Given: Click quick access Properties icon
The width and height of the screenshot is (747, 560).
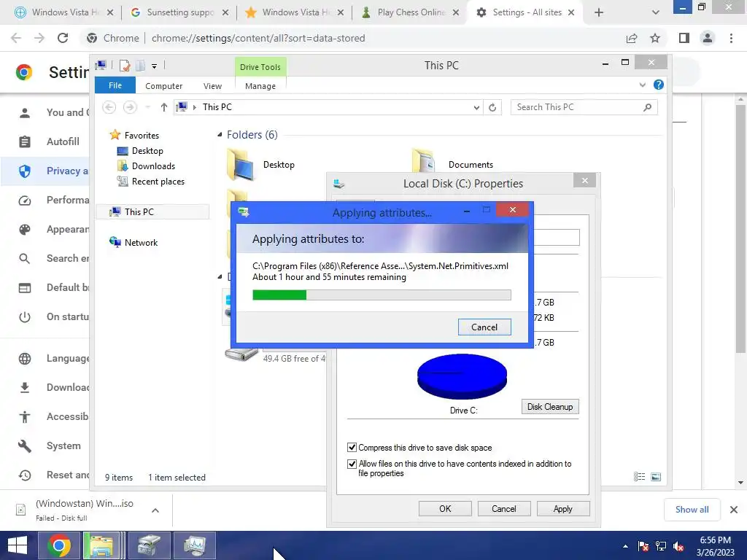Looking at the screenshot, I should click(125, 66).
